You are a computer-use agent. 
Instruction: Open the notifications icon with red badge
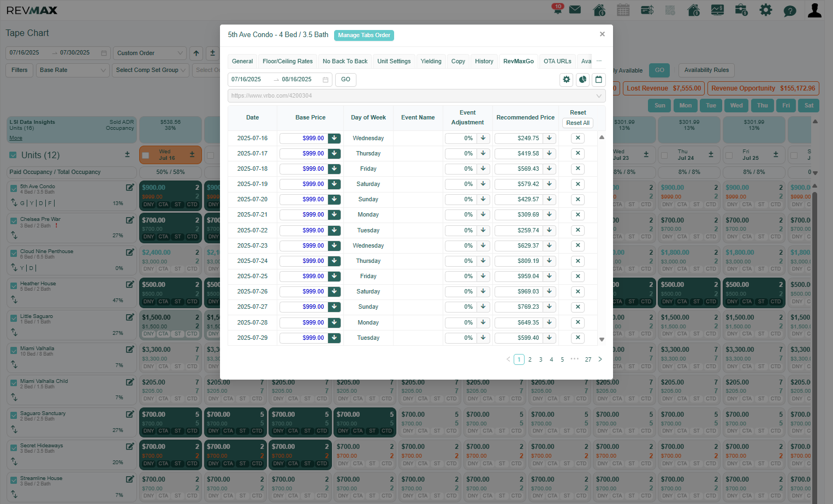[557, 9]
